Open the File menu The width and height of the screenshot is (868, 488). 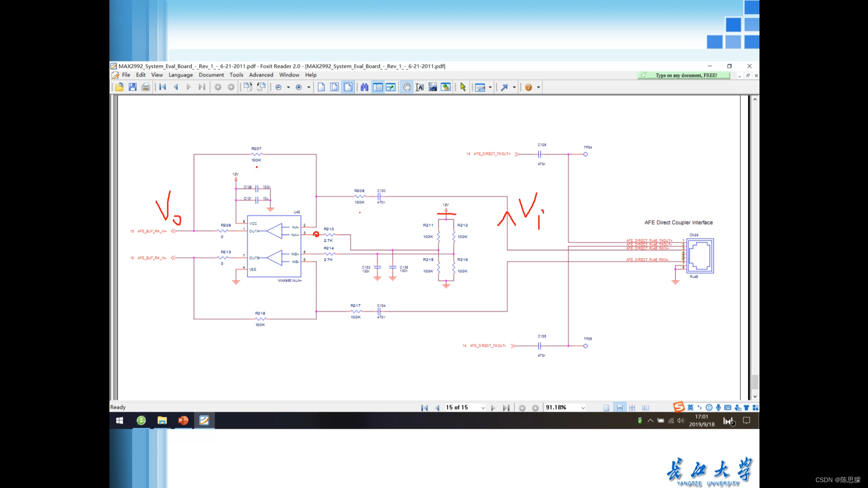(x=126, y=75)
